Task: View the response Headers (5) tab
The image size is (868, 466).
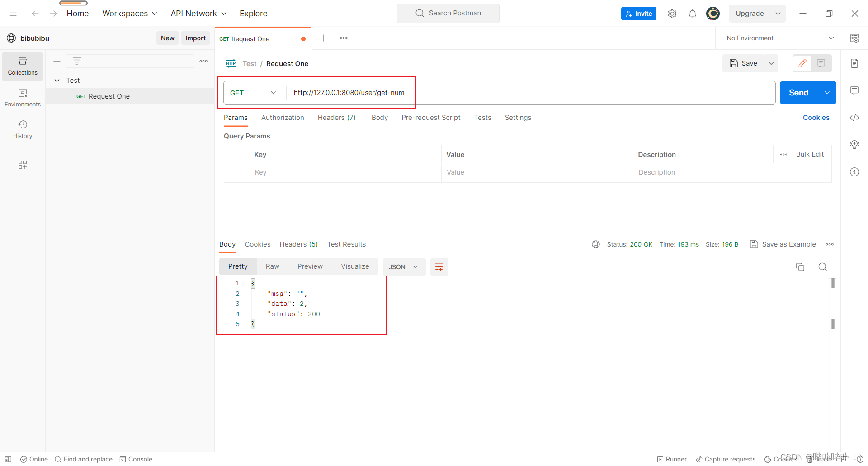Action: (x=299, y=244)
